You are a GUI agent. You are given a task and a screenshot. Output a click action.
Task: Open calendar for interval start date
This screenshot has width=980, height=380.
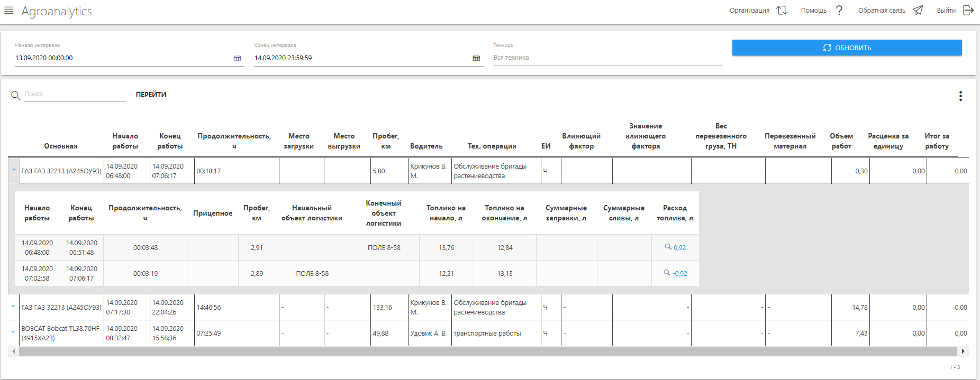(x=237, y=59)
